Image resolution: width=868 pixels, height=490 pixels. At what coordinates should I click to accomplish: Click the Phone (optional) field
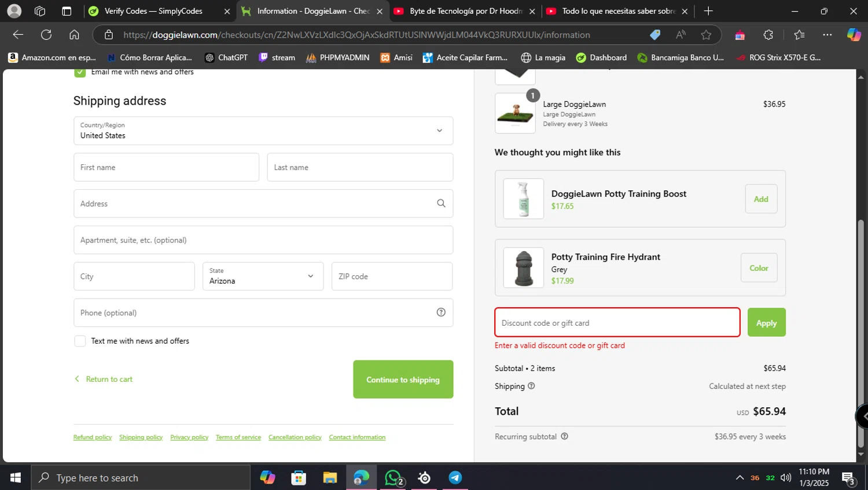(263, 312)
